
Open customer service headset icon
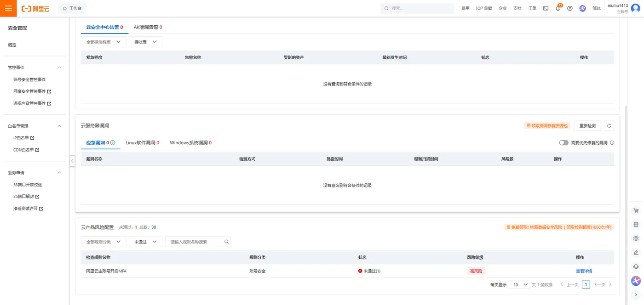point(636,266)
